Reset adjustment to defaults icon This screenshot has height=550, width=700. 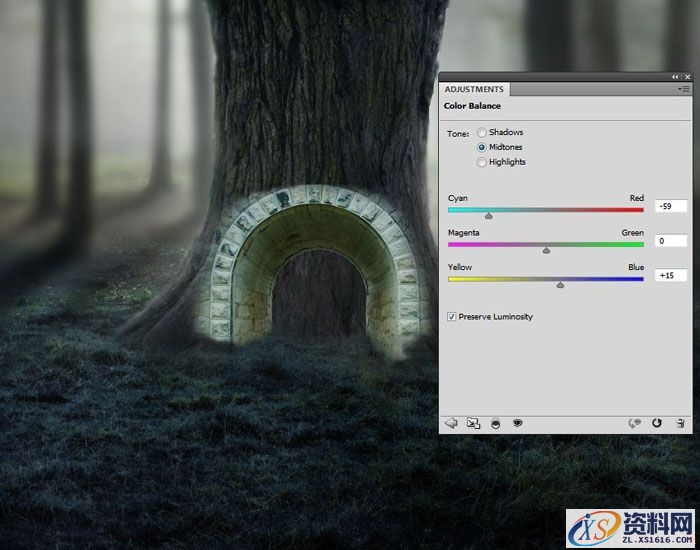pyautogui.click(x=657, y=423)
